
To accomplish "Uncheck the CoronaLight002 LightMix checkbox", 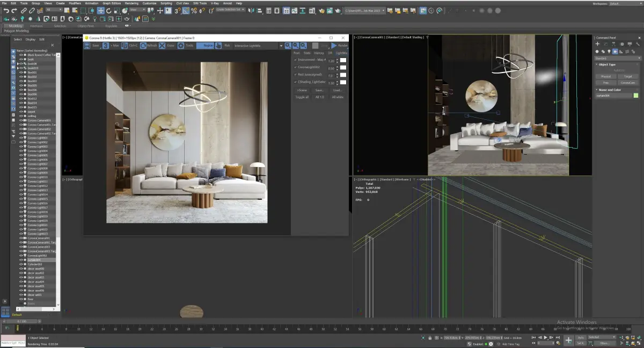I will point(295,68).
